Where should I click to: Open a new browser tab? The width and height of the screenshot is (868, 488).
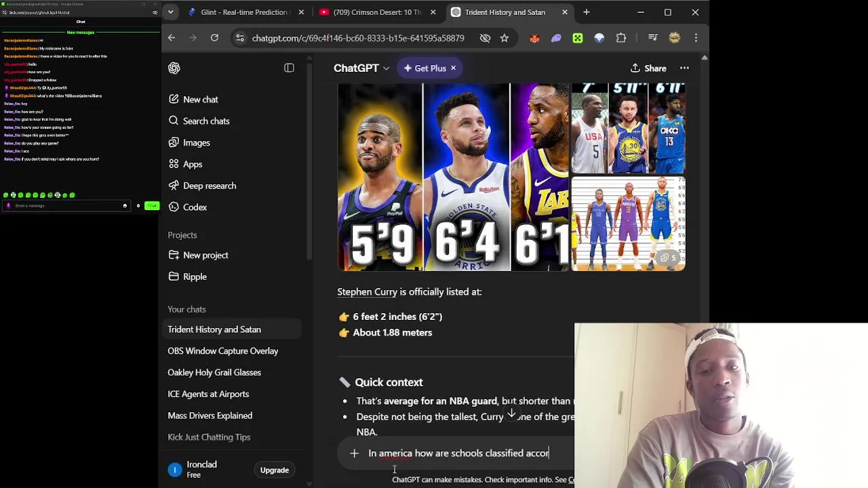click(587, 12)
